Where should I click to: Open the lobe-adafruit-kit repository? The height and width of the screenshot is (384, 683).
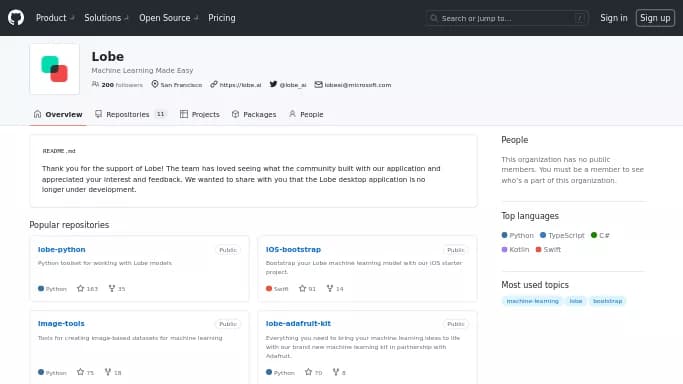298,323
